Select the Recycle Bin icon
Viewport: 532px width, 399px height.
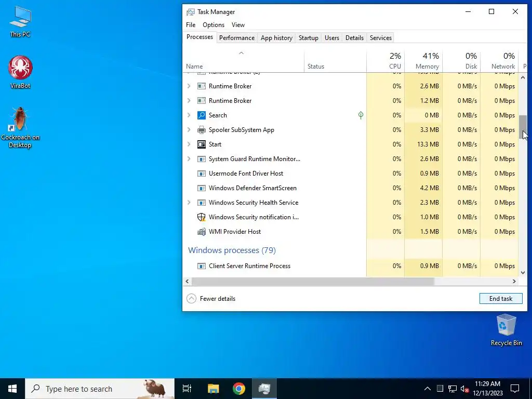506,330
